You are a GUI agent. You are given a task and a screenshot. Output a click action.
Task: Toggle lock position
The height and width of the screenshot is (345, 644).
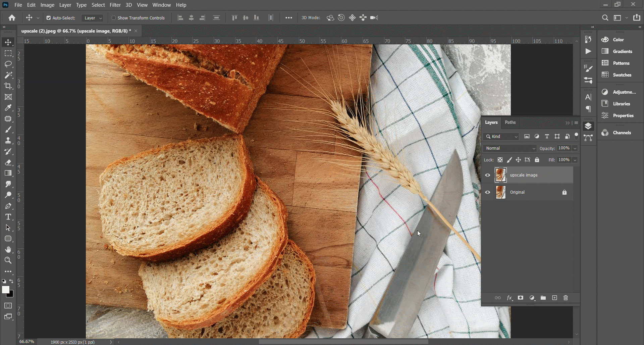(x=518, y=160)
